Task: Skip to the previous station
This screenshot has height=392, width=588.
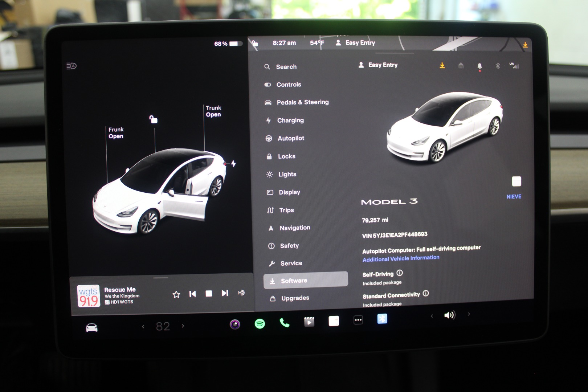Action: click(x=193, y=294)
